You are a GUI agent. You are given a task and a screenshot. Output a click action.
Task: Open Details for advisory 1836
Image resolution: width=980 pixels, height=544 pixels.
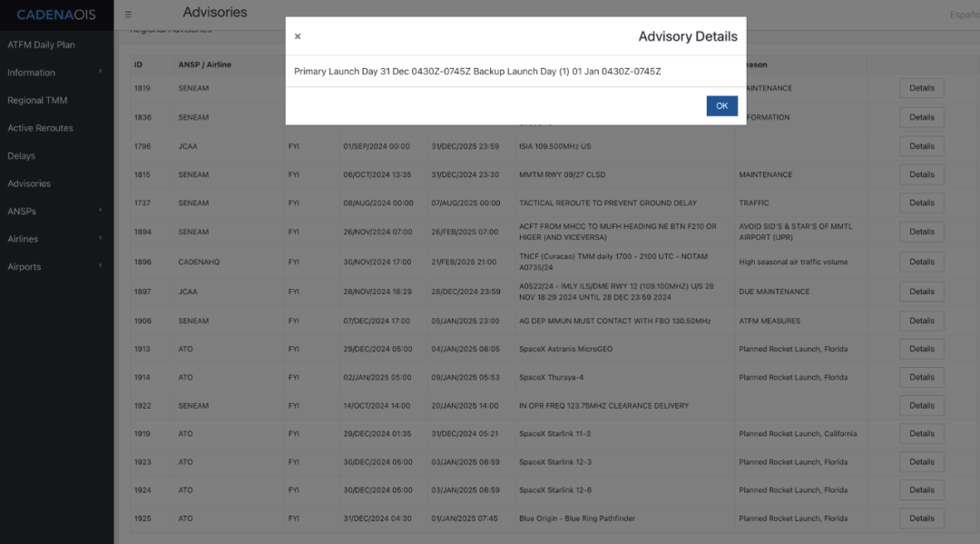(x=921, y=117)
